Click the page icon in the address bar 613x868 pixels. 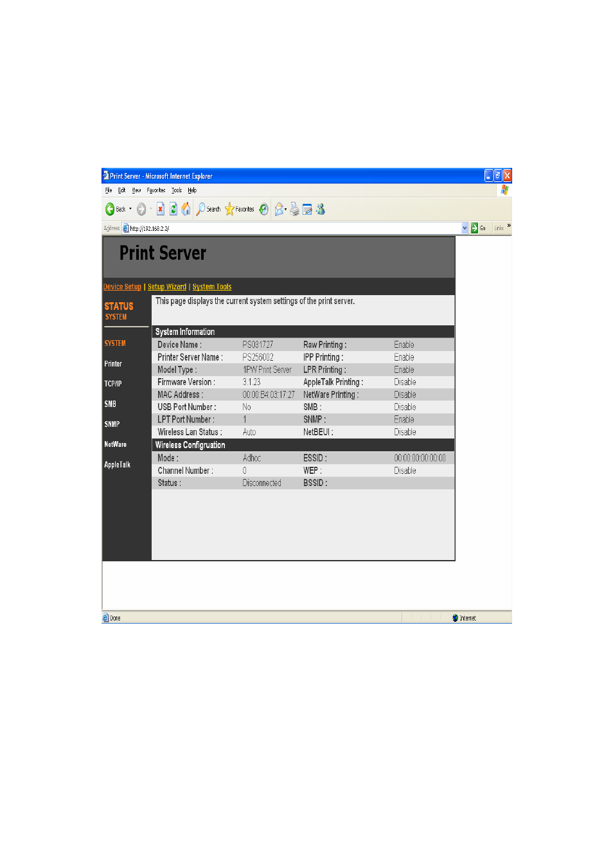pyautogui.click(x=126, y=228)
